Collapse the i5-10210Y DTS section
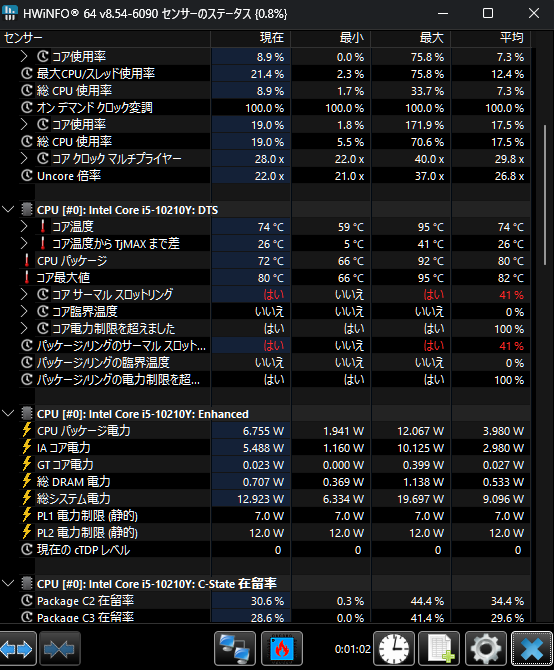The height and width of the screenshot is (670, 554). click(x=8, y=210)
